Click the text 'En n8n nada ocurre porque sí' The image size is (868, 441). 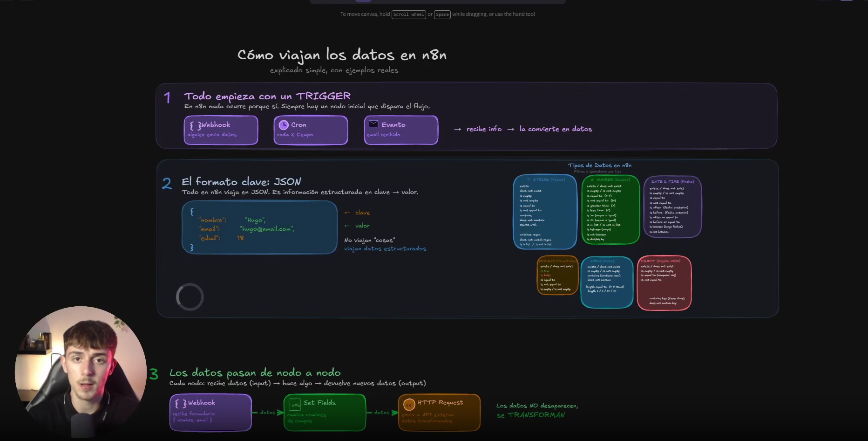click(231, 106)
